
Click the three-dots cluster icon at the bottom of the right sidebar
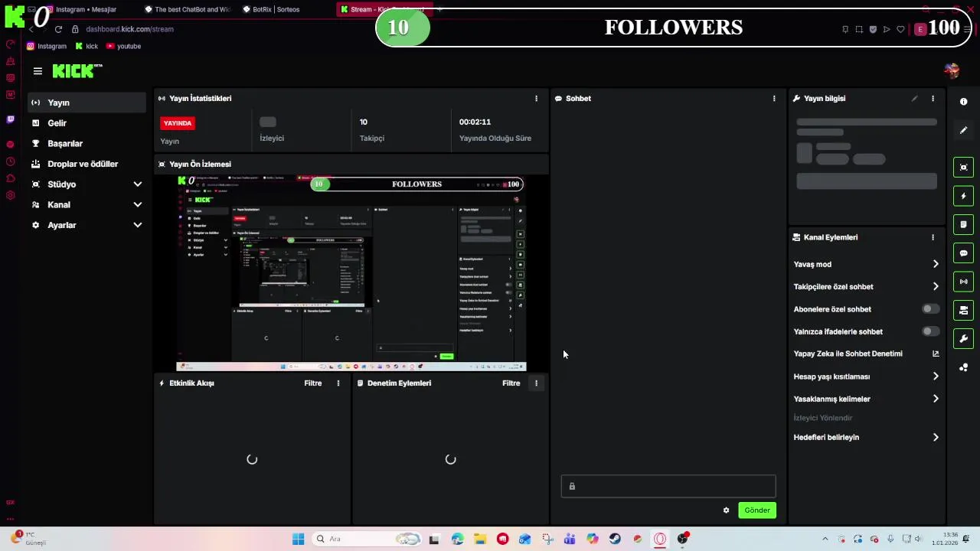[x=963, y=367]
